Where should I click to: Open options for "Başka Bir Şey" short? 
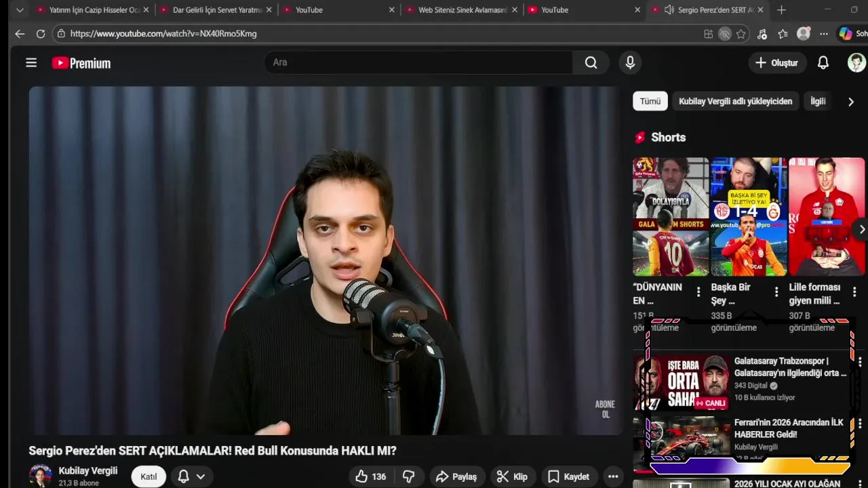pyautogui.click(x=776, y=292)
